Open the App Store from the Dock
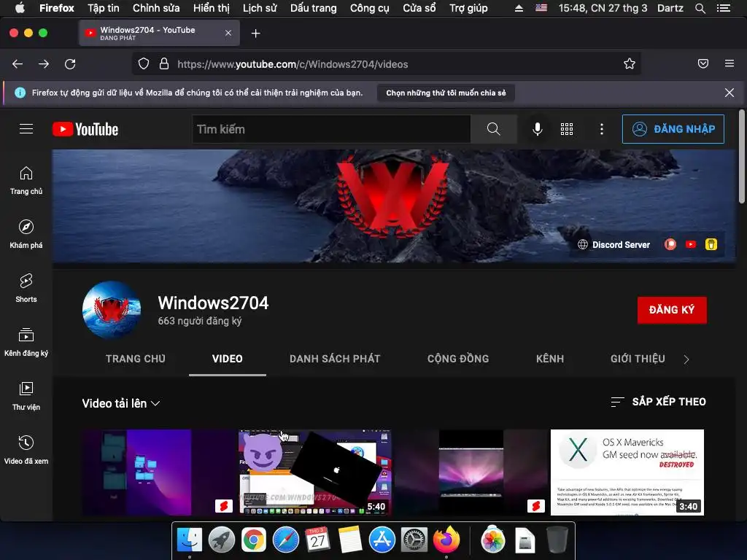The width and height of the screenshot is (747, 560). pyautogui.click(x=382, y=540)
